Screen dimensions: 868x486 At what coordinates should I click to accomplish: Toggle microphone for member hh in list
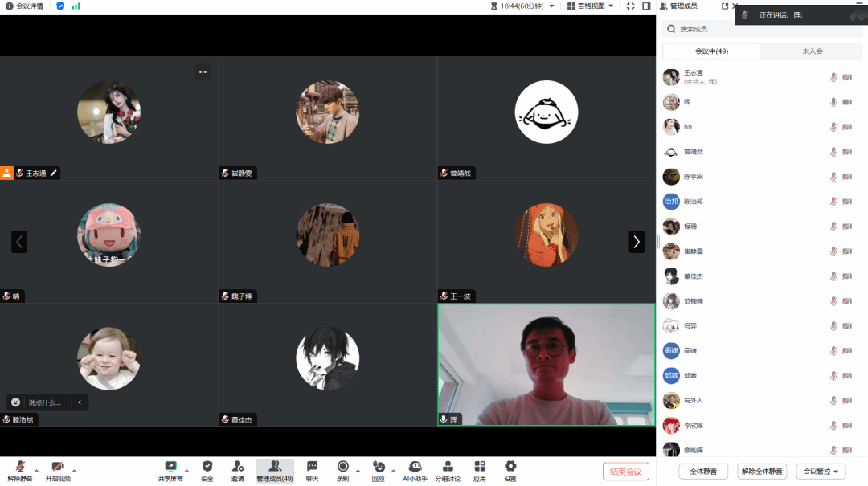[x=833, y=127]
